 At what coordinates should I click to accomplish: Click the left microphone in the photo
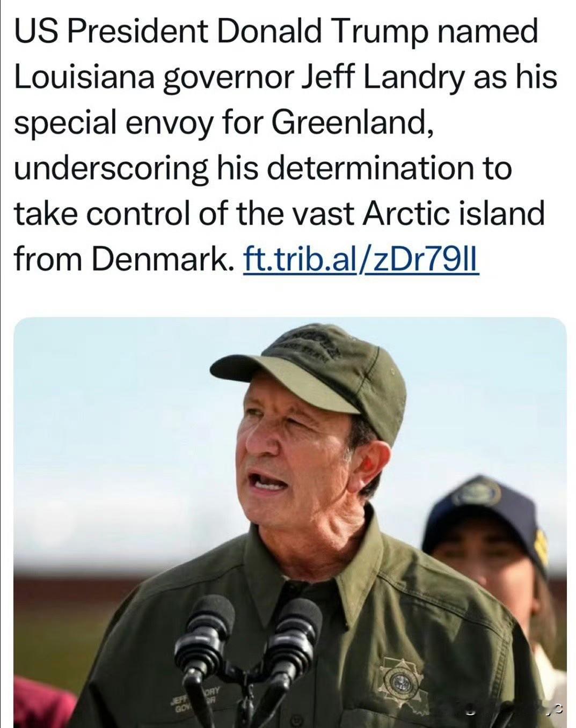(x=205, y=633)
